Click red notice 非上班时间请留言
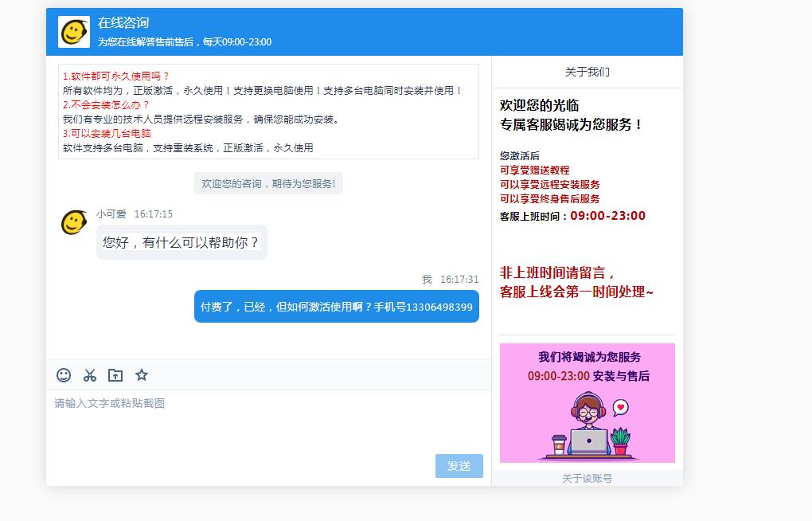Image resolution: width=812 pixels, height=521 pixels. 557,272
